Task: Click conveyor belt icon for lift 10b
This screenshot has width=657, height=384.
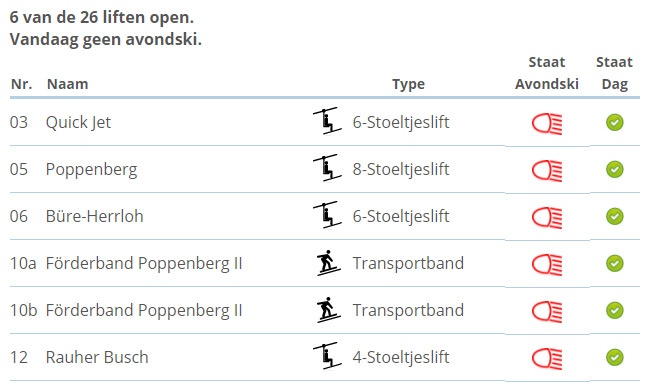Action: [x=328, y=310]
